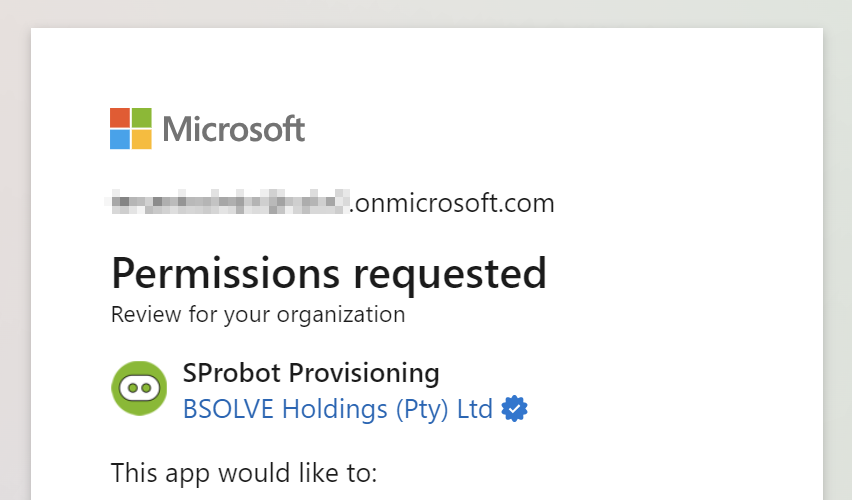Click the .onmicrosoft.com domain text
This screenshot has height=500, width=852.
click(452, 203)
